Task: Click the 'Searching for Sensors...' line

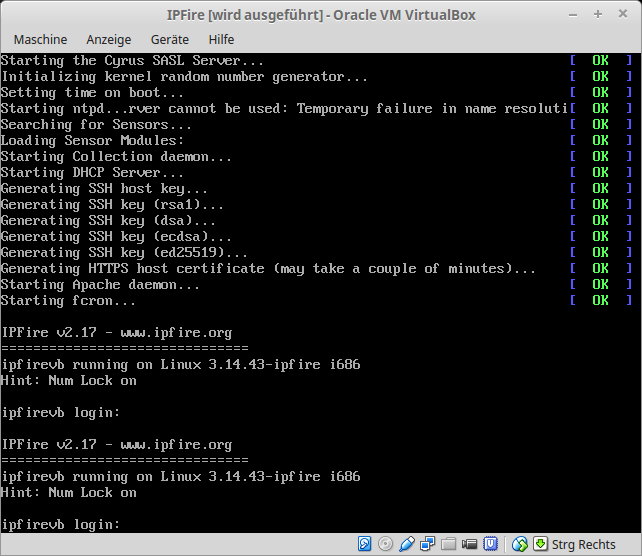Action: click(x=96, y=124)
